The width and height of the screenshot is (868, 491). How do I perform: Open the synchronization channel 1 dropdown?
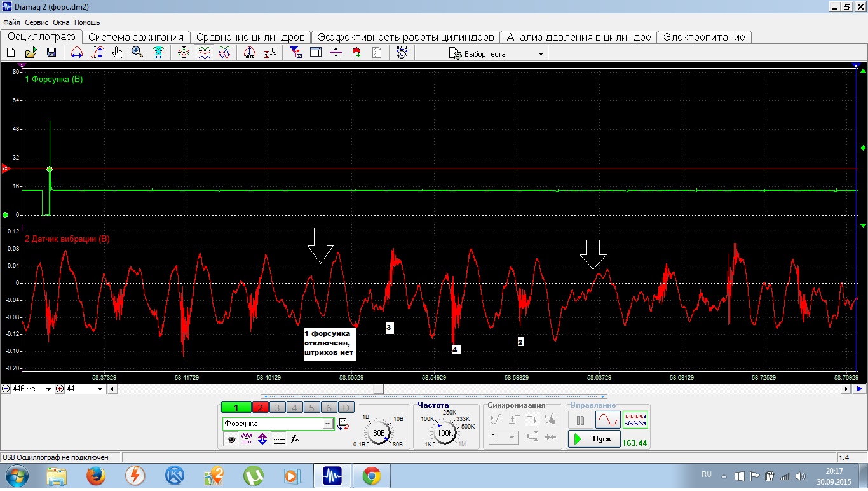tap(504, 438)
